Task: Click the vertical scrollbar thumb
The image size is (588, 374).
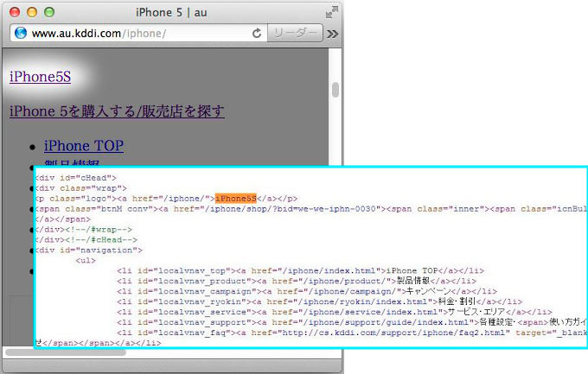Action: [x=336, y=90]
